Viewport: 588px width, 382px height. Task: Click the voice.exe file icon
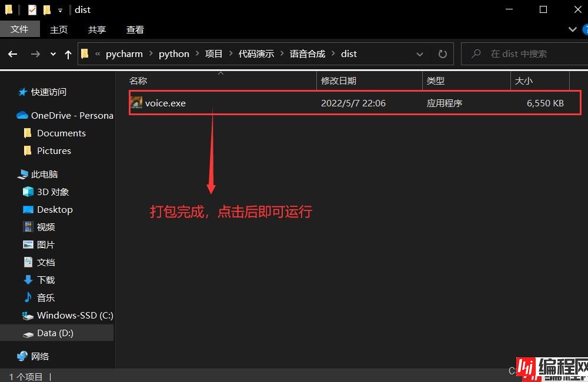pos(136,103)
